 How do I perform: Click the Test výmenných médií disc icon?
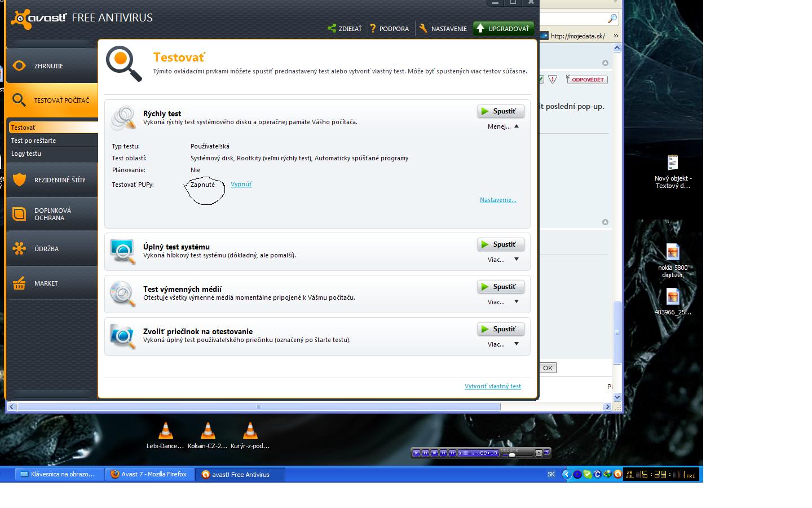pyautogui.click(x=123, y=294)
